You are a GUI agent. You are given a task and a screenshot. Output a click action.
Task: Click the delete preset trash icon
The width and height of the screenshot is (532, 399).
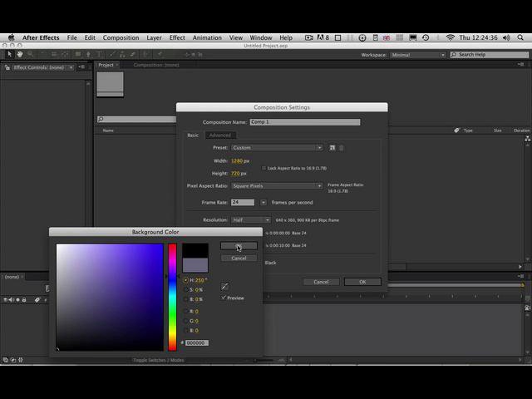pyautogui.click(x=342, y=148)
